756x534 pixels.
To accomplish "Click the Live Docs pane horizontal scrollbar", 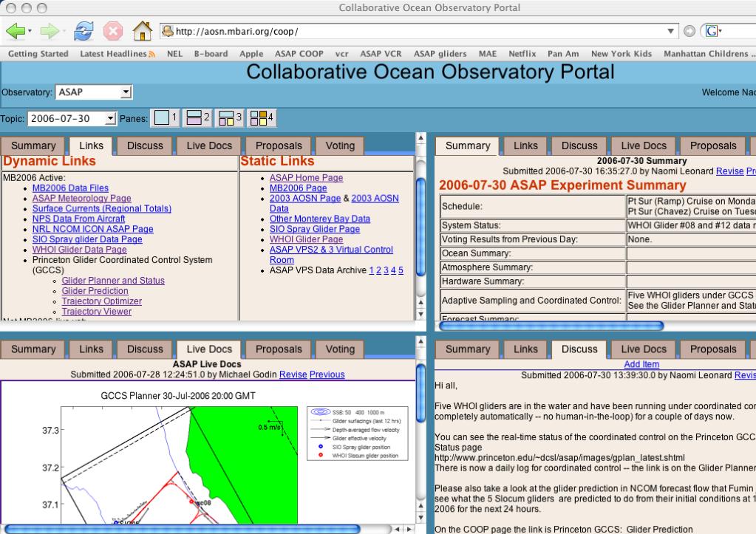I will click(x=183, y=529).
